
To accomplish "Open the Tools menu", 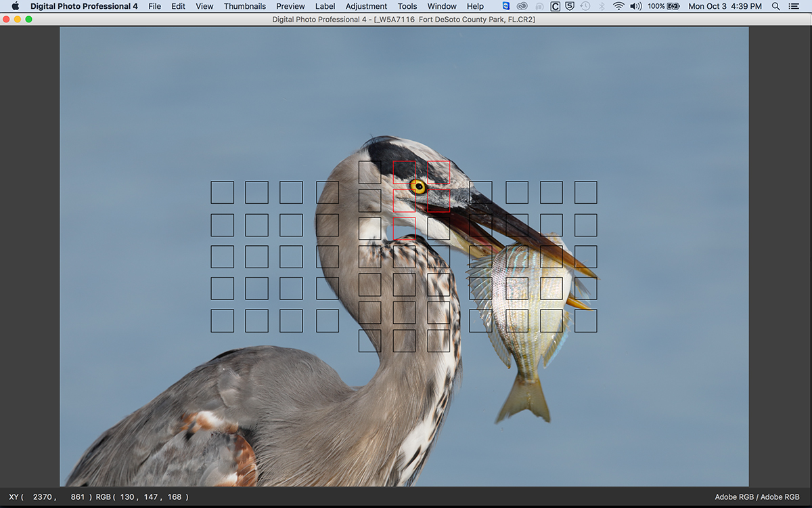I will coord(407,6).
